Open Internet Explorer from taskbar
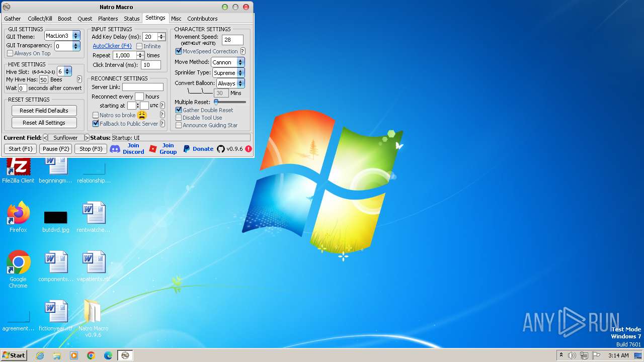Screen dimensions: 644x362 pyautogui.click(x=40, y=355)
